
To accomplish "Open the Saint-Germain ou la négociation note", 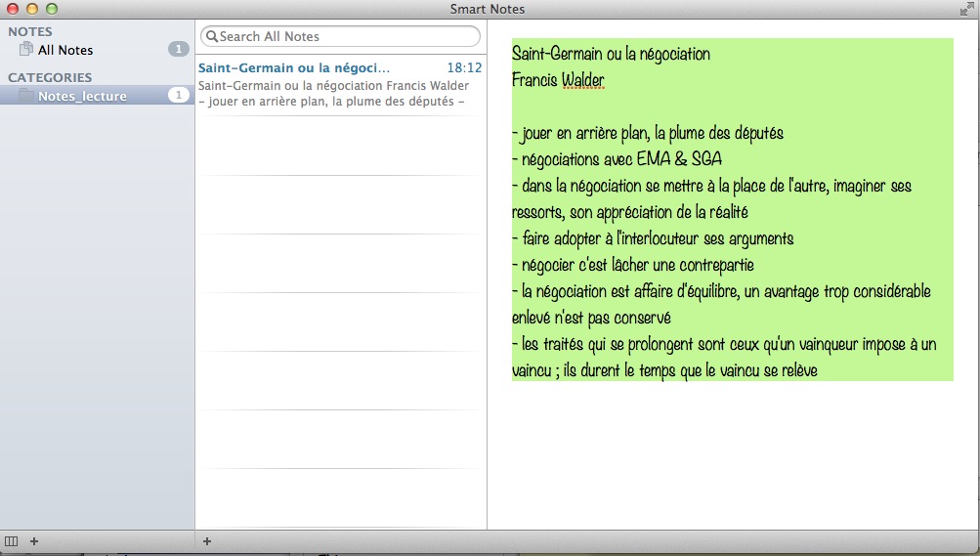I will tap(293, 68).
